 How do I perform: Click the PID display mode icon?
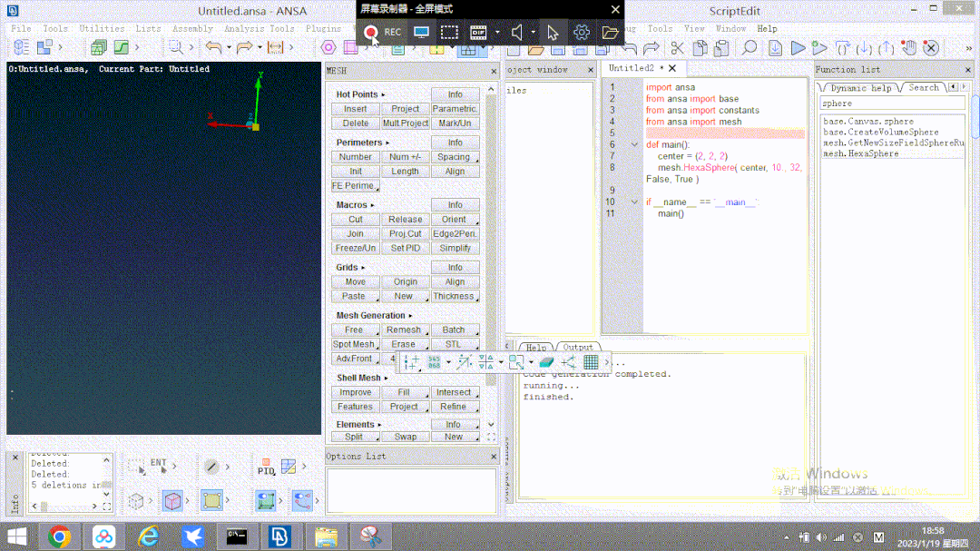(266, 467)
